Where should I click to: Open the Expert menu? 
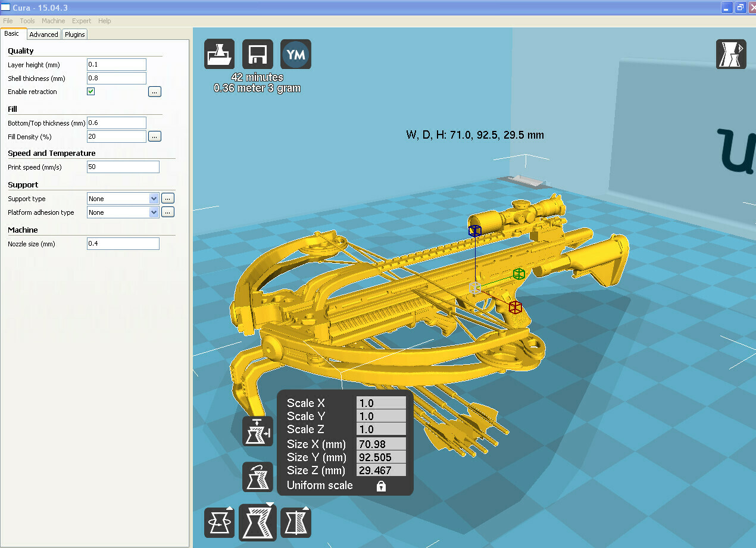coord(81,20)
